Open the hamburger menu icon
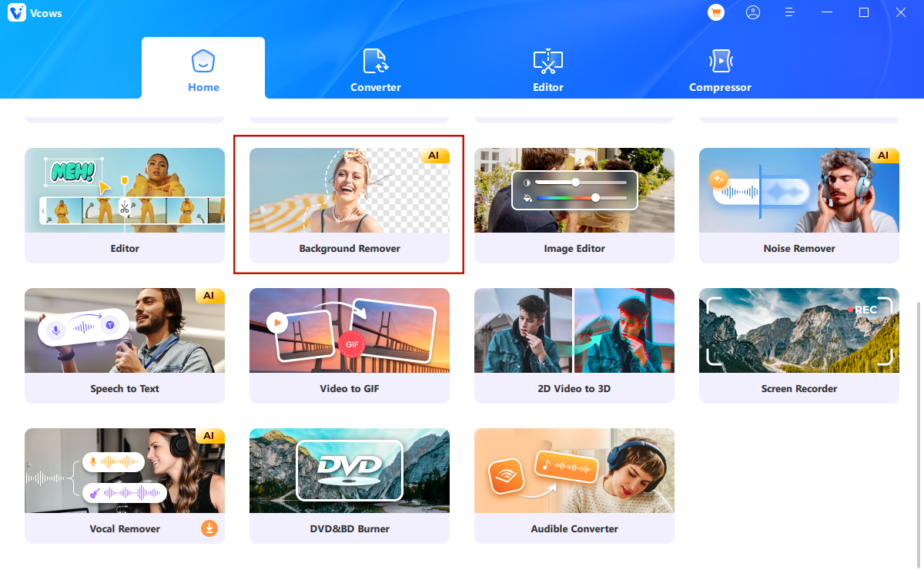The height and width of the screenshot is (570, 924). 789,12
